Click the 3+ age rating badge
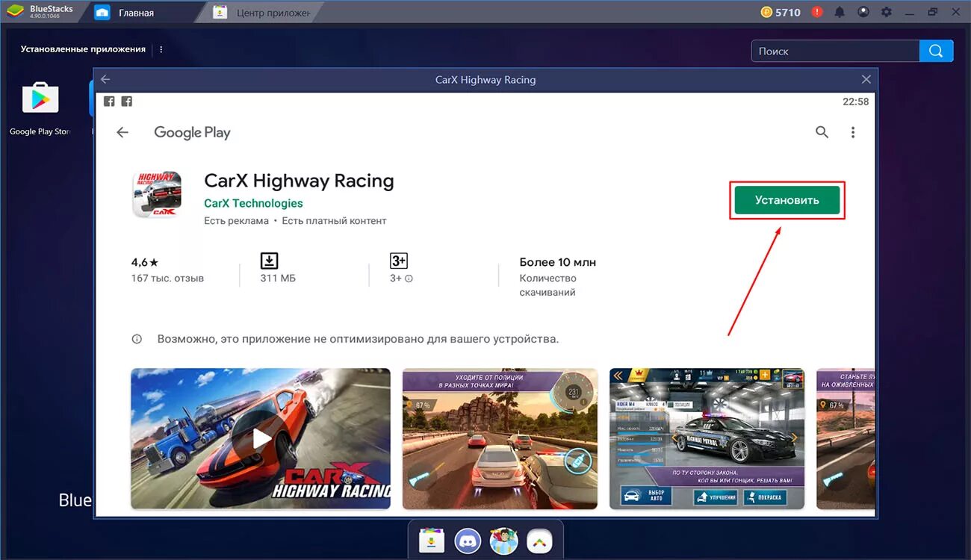 point(399,261)
